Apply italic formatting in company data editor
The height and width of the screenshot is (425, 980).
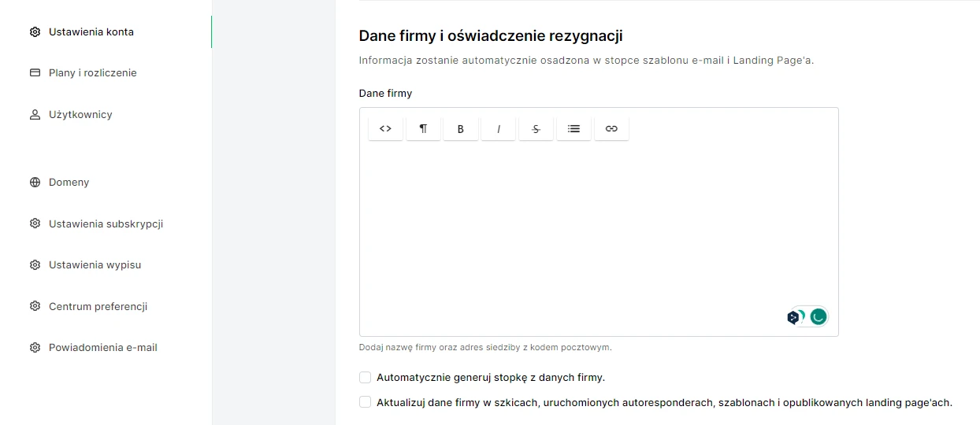(x=499, y=128)
